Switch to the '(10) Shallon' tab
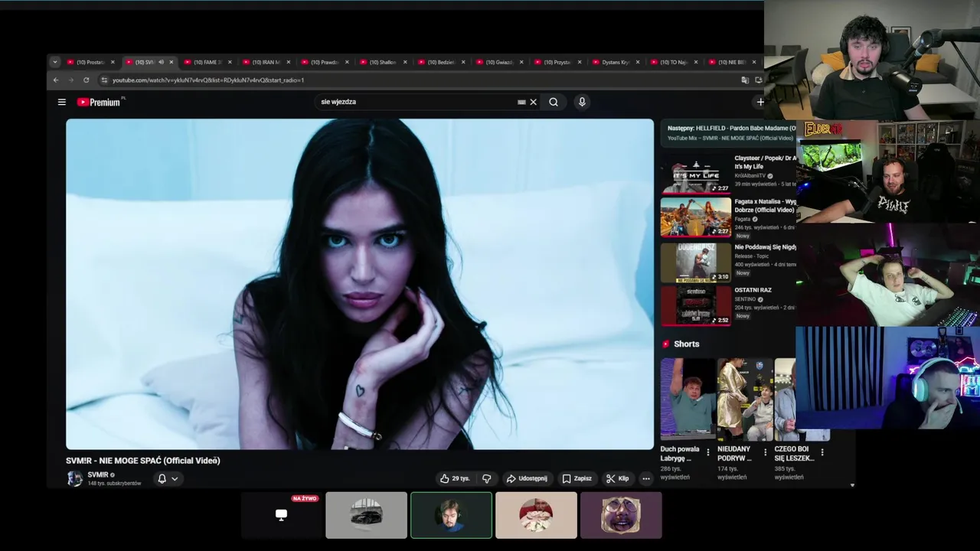This screenshot has height=551, width=980. [382, 62]
